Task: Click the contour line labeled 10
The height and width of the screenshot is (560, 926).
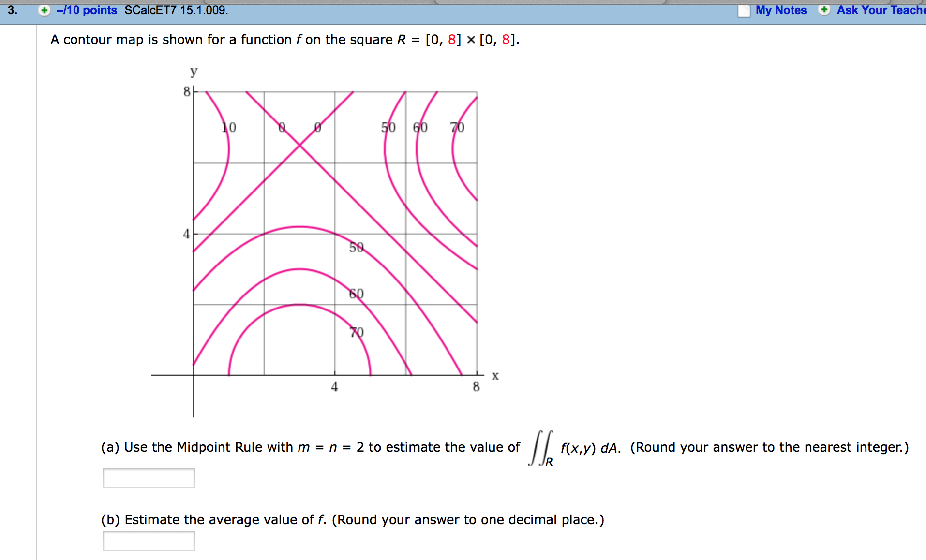Action: pyautogui.click(x=228, y=128)
